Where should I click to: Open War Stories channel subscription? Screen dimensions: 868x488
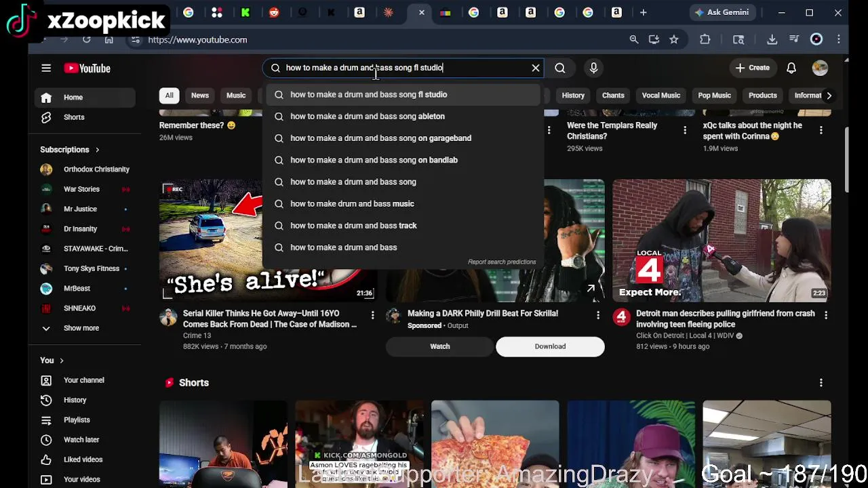pos(85,189)
